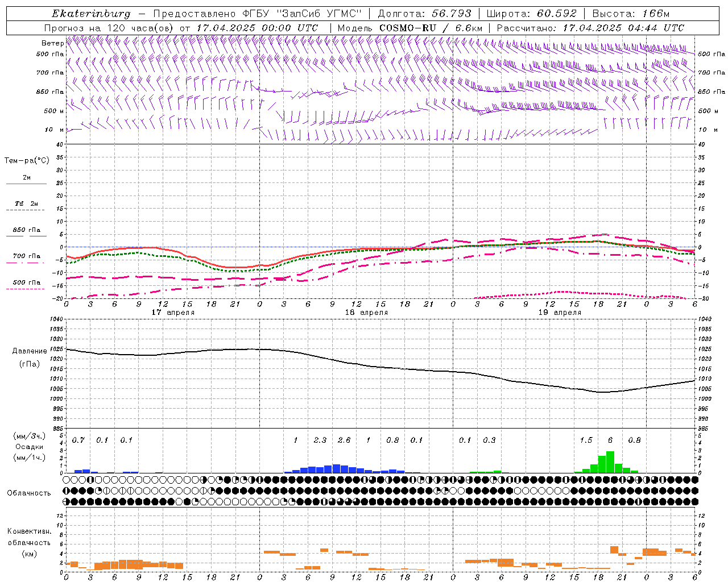728x582 pixels.
Task: Select the 'Td 2м' dew point legend entry
Action: click(26, 203)
